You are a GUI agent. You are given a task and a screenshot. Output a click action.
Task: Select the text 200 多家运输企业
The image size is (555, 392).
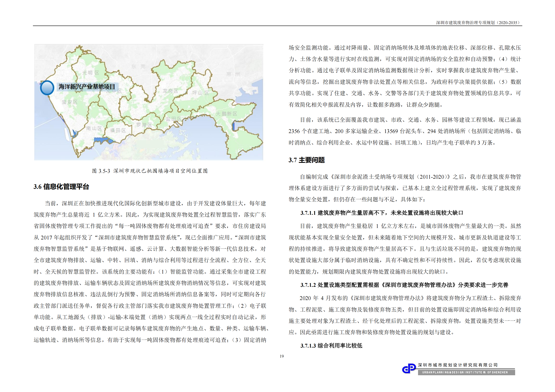[357, 131]
